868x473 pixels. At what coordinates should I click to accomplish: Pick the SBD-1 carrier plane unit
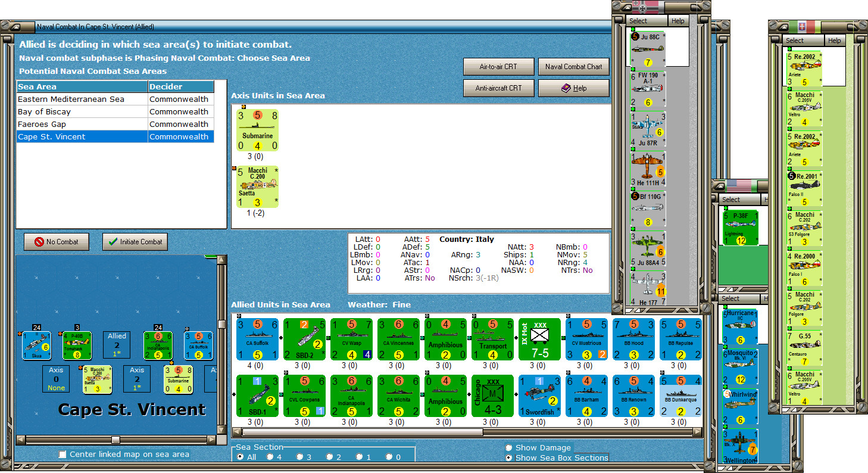click(258, 396)
